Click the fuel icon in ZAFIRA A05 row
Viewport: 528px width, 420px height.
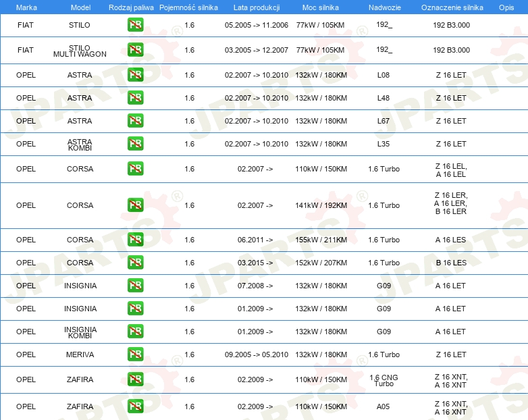click(135, 406)
